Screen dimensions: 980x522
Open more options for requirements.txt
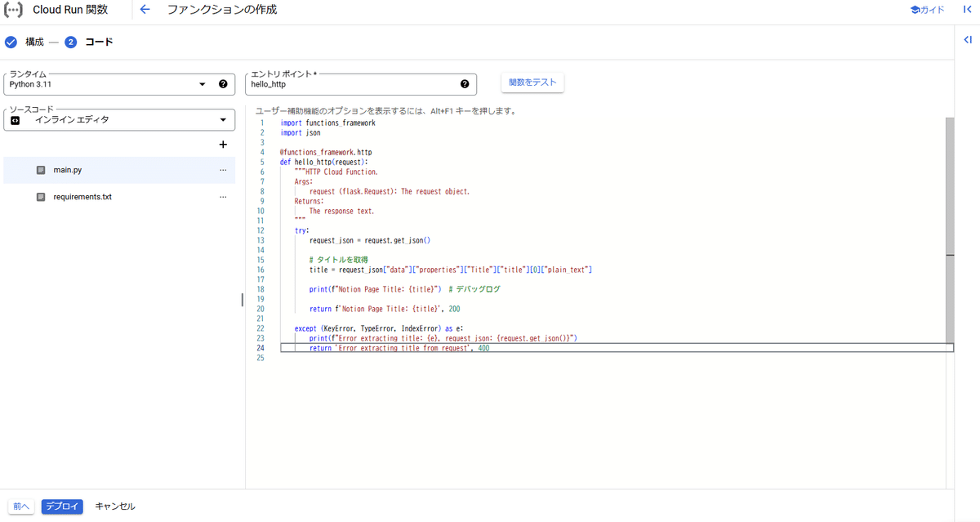(x=223, y=197)
